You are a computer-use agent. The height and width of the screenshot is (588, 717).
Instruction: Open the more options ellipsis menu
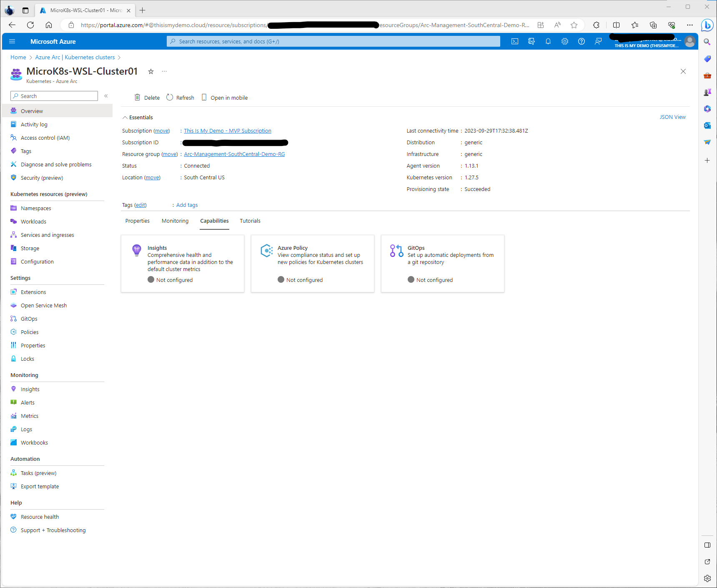[164, 72]
